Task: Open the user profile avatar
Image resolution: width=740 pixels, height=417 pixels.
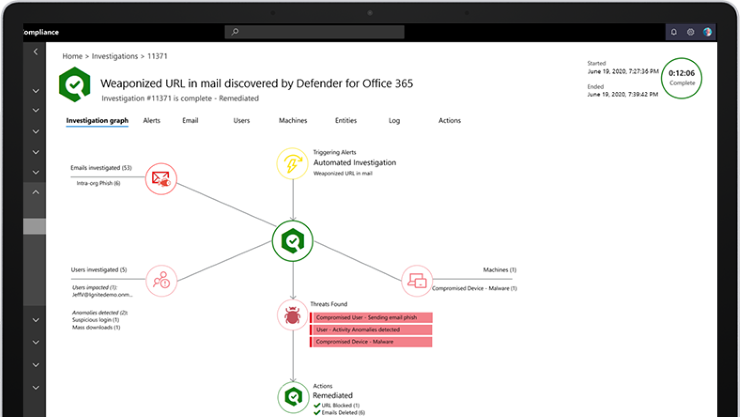Action: coord(707,32)
